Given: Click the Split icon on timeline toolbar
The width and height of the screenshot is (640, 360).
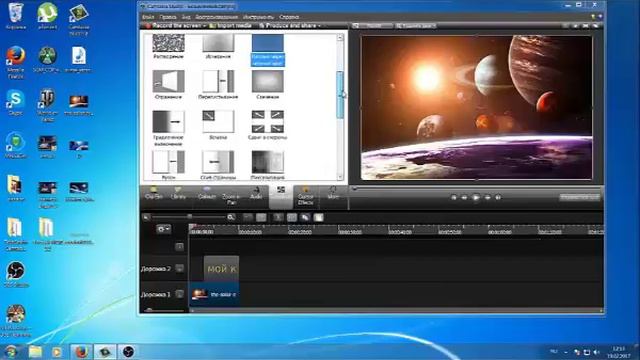Looking at the screenshot, I should [291, 217].
